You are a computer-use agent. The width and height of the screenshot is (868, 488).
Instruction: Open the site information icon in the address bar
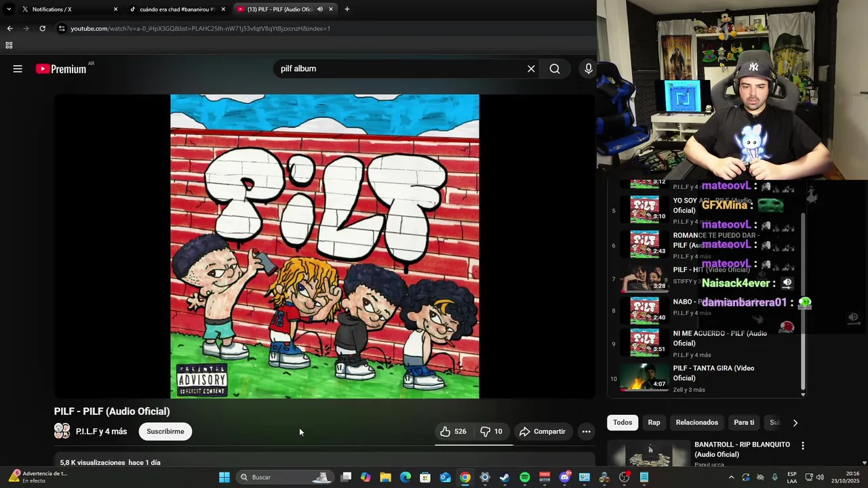62,28
